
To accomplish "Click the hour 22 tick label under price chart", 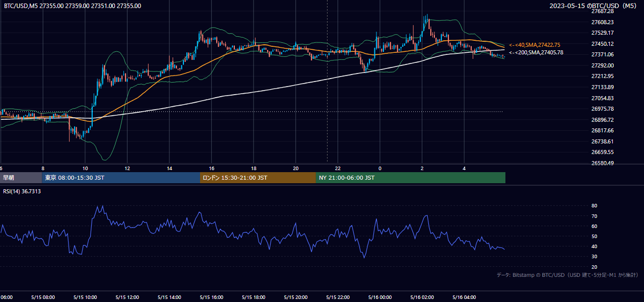I will coord(338,168).
